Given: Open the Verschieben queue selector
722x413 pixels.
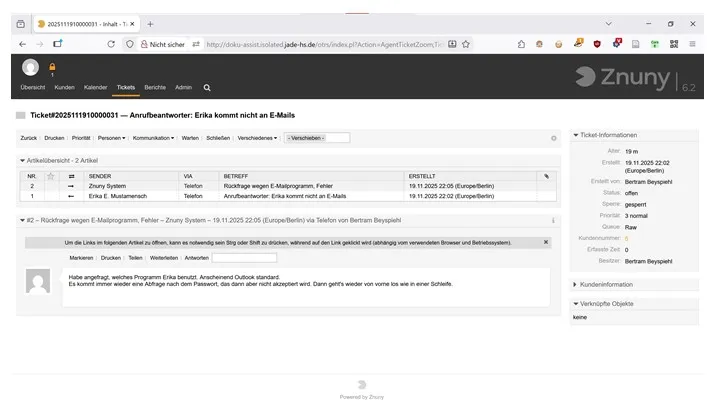Looking at the screenshot, I should click(317, 138).
